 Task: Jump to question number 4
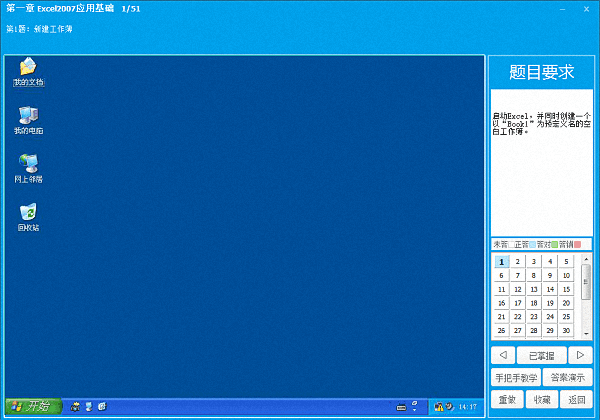[x=550, y=262]
